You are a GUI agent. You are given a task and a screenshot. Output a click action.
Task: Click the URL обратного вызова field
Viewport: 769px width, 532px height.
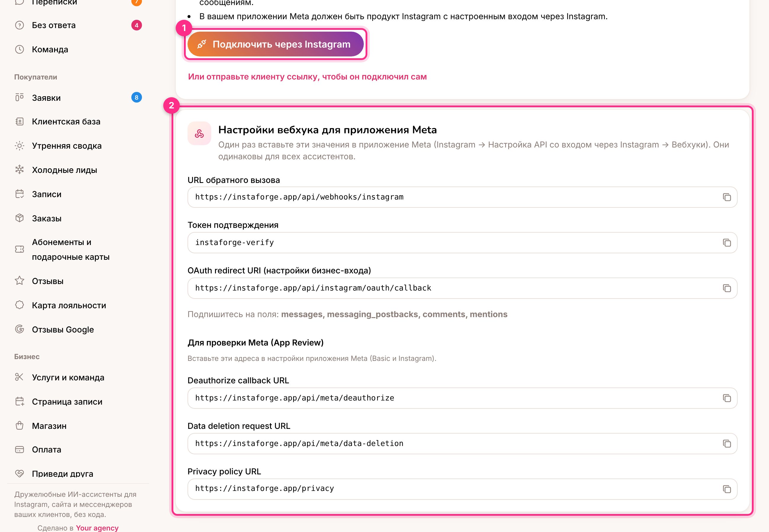click(x=462, y=197)
